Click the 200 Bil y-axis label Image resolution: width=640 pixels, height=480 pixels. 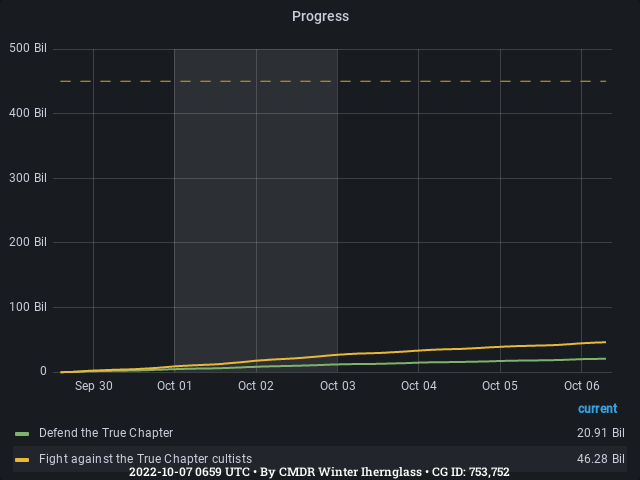point(28,242)
